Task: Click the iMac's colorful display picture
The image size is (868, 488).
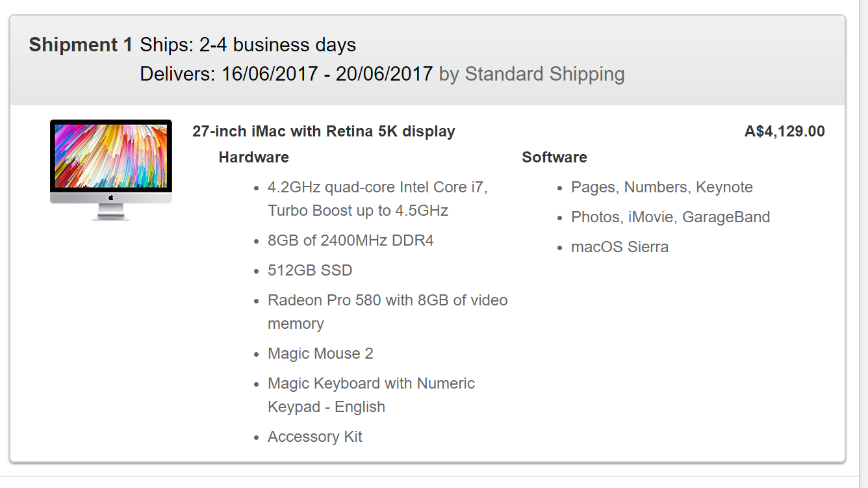Action: [110, 156]
